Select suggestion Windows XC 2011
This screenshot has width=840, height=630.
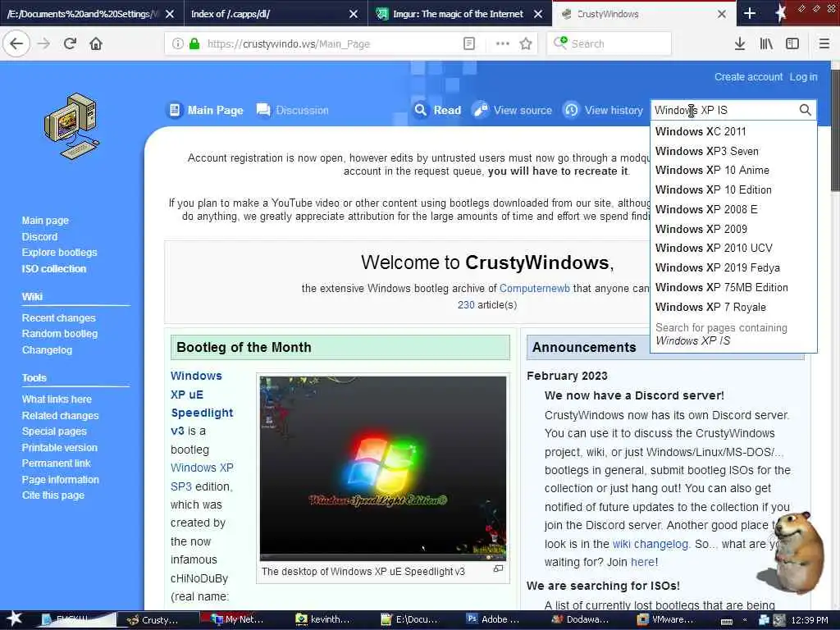(x=733, y=131)
